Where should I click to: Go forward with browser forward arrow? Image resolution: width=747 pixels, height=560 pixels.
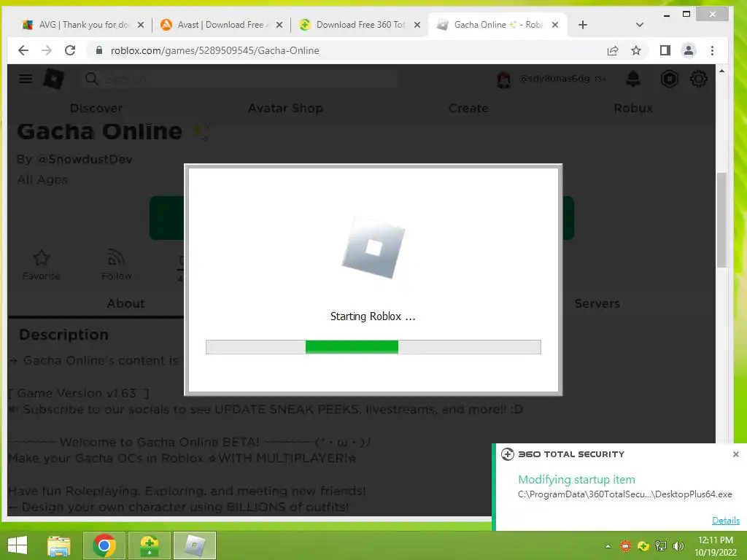pos(46,50)
